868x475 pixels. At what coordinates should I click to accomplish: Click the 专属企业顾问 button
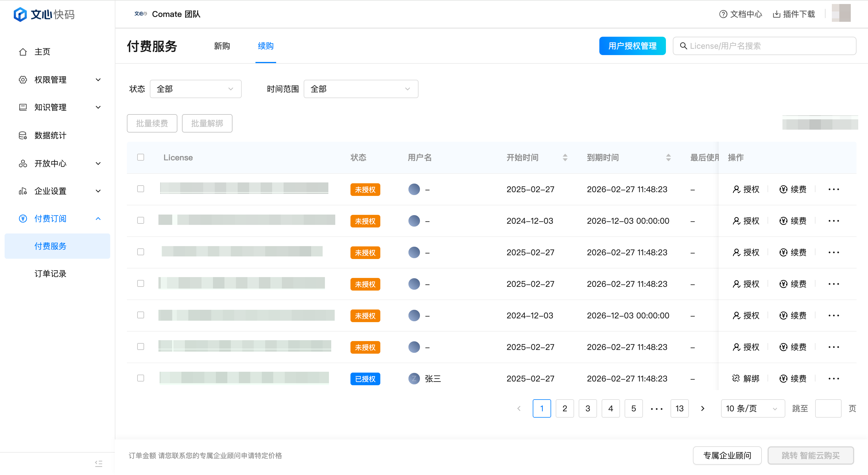(x=727, y=455)
